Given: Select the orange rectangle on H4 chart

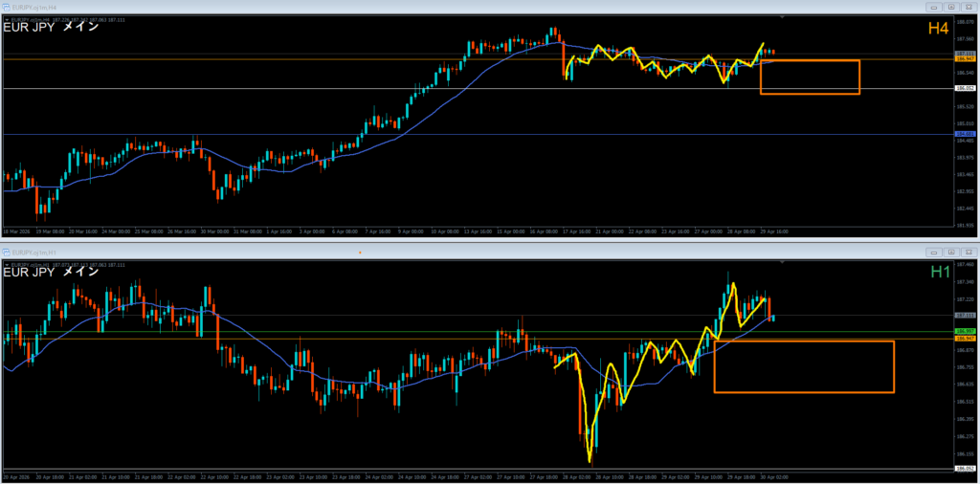Looking at the screenshot, I should 810,61.
